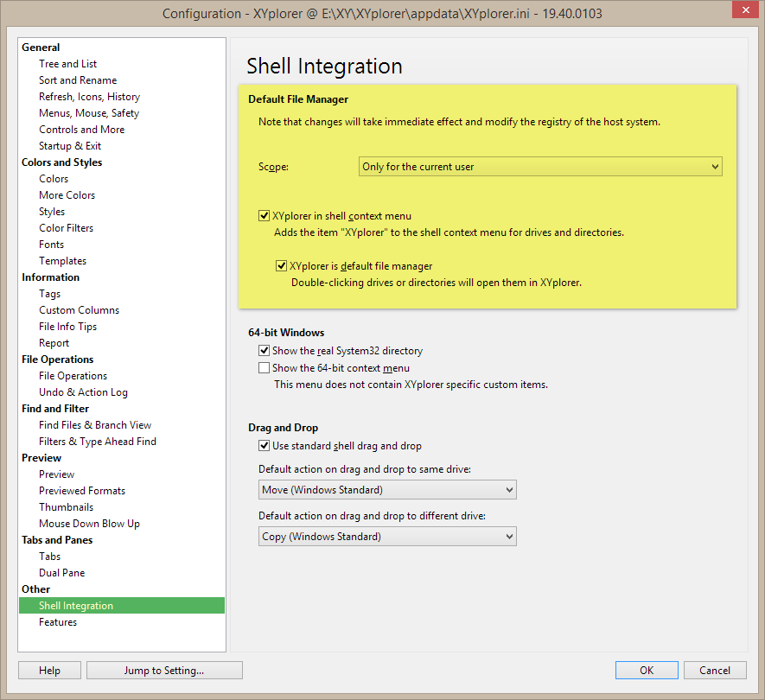Enable XYplorer in shell context menu checkbox

[x=265, y=216]
